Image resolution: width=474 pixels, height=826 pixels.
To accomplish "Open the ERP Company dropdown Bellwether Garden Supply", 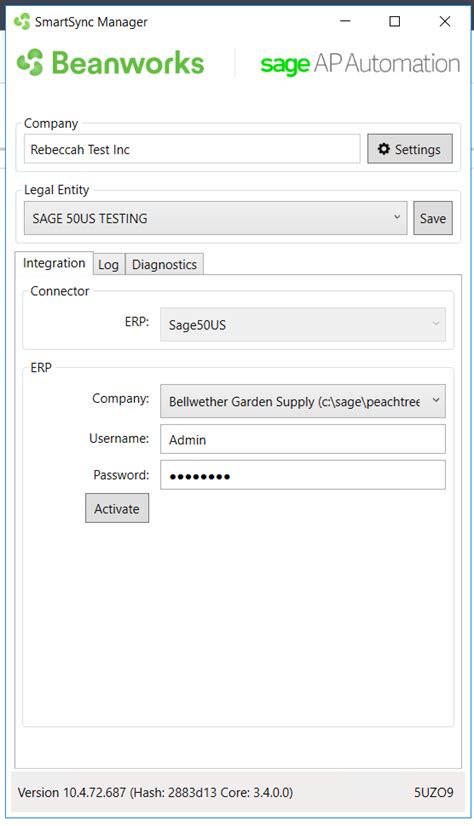I will coord(303,401).
